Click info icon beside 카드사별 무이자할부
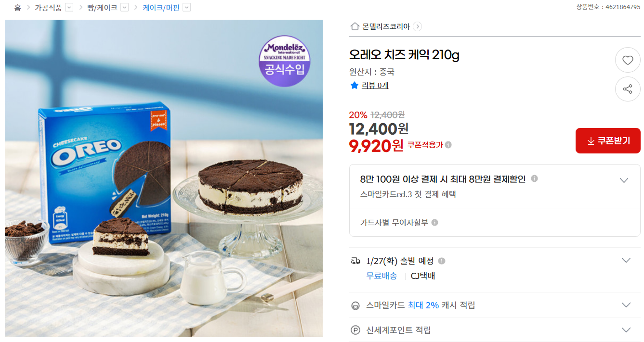Image resolution: width=644 pixels, height=342 pixels. coord(435,222)
